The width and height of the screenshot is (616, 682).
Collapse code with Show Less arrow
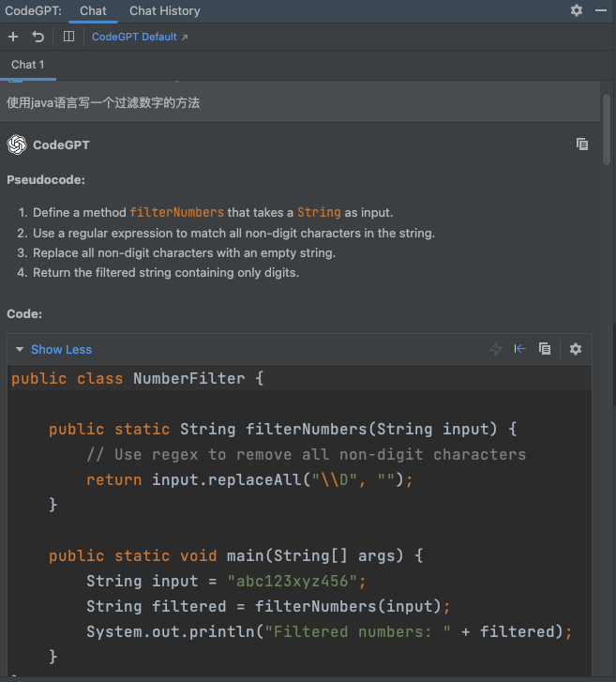point(19,349)
